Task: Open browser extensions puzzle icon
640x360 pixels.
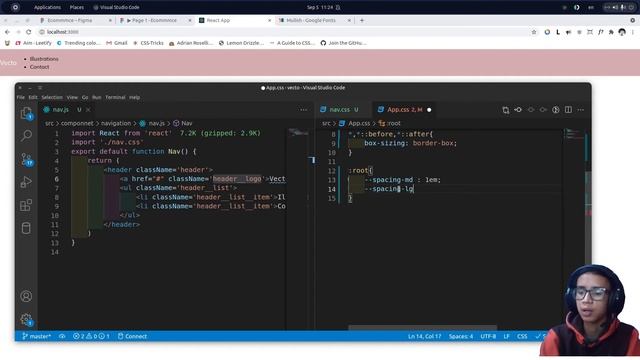Action: pos(611,32)
